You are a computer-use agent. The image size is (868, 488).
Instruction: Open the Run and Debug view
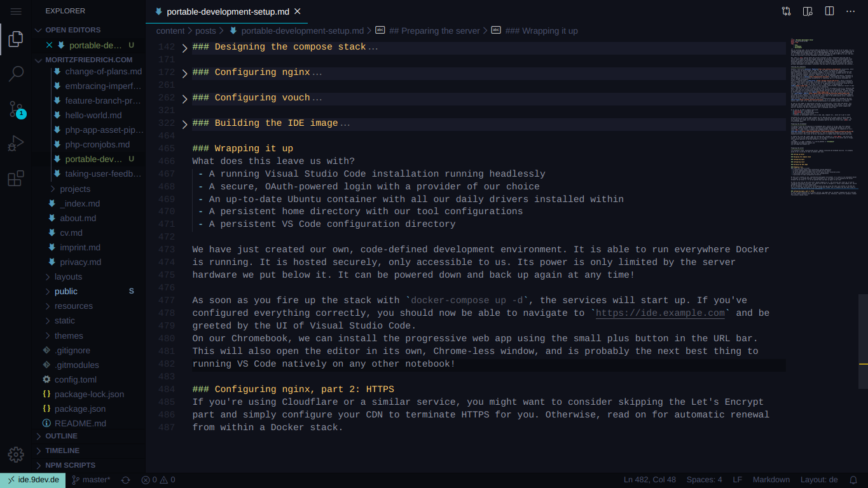16,144
